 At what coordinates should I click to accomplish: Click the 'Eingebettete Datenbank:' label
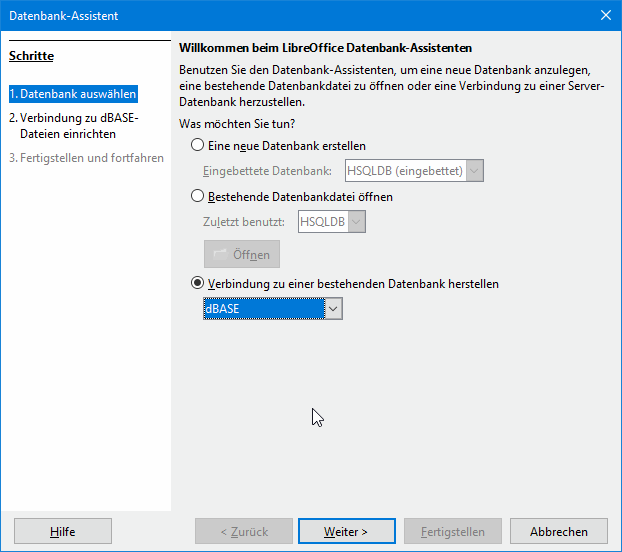click(x=267, y=171)
